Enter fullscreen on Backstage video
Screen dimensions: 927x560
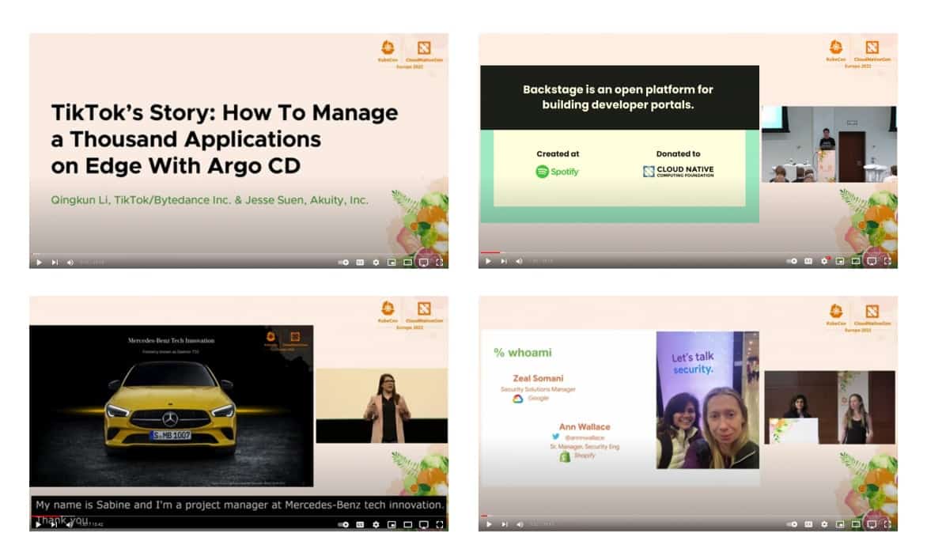887,261
